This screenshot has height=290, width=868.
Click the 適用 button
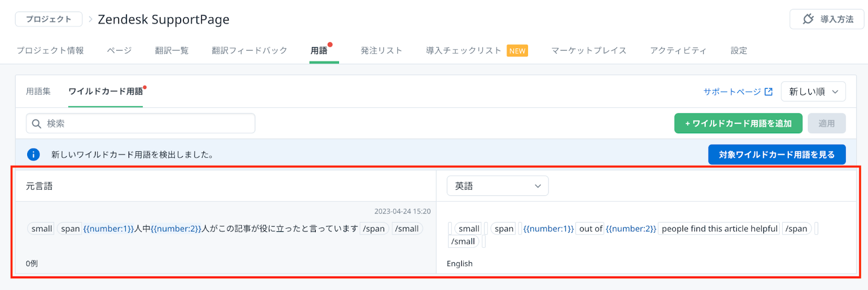coord(826,124)
